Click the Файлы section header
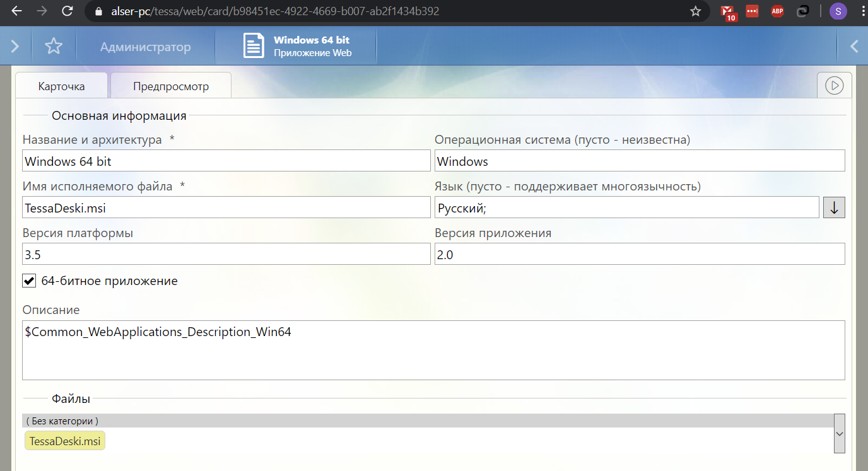The image size is (868, 471). [x=71, y=398]
